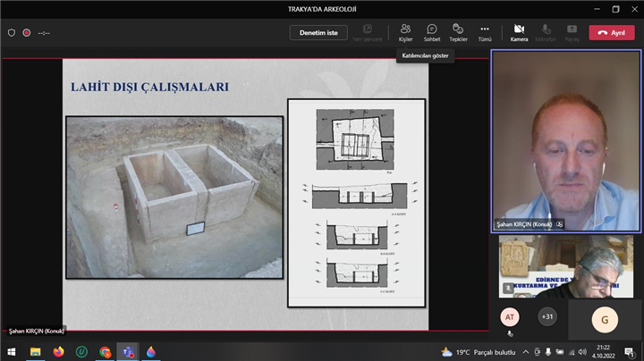
Task: Click the Denetim iste button
Action: (318, 33)
